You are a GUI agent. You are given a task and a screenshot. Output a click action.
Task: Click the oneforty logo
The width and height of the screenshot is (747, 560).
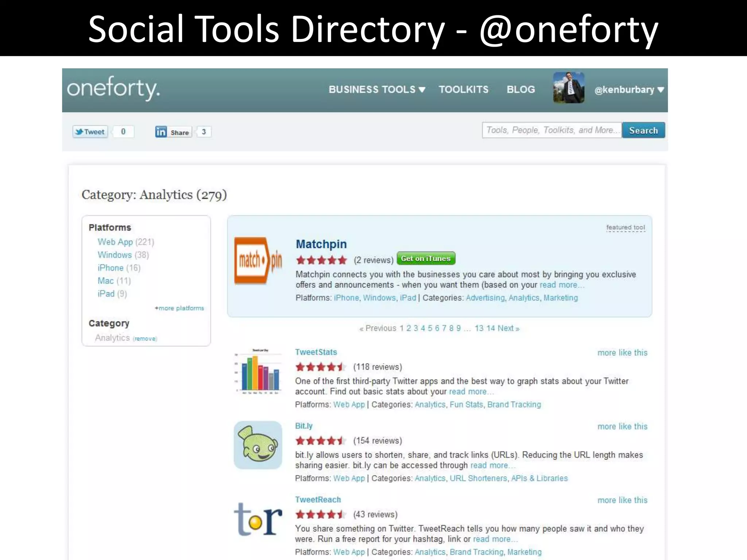113,88
